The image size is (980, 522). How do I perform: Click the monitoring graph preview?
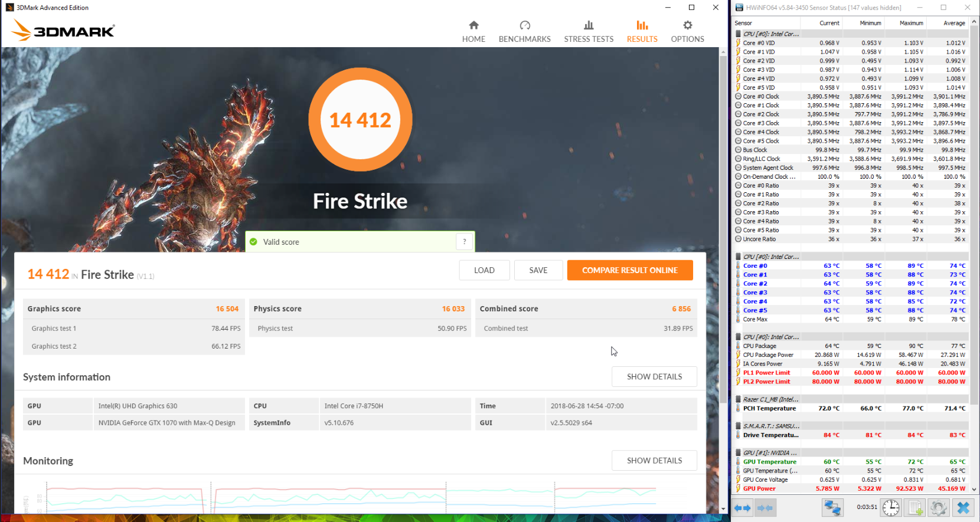[351, 497]
